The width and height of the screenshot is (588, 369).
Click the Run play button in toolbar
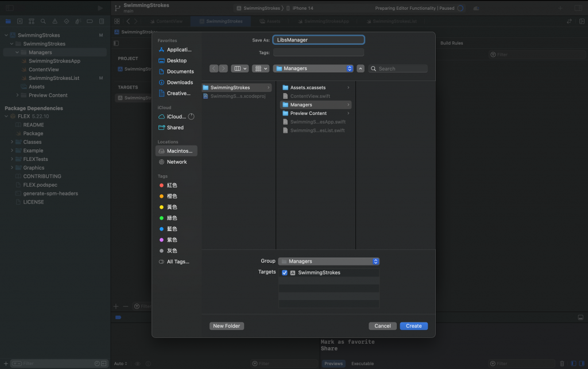(x=100, y=8)
